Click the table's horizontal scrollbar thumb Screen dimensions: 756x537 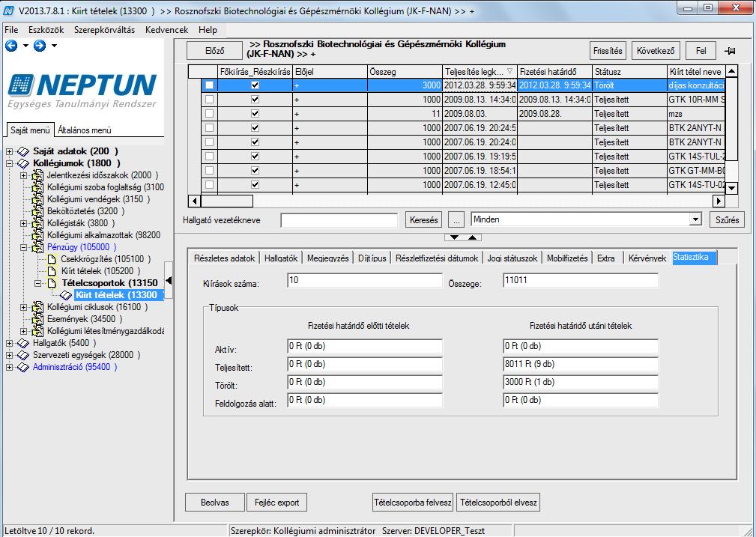click(x=226, y=201)
